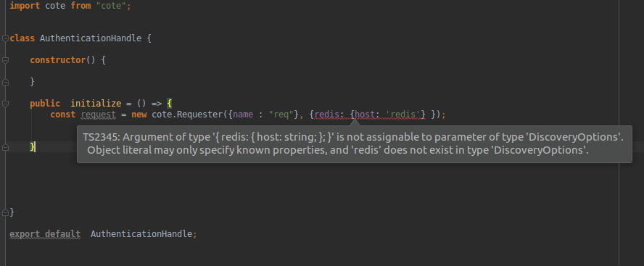Click the 'public' access modifier keyword
The height and width of the screenshot is (266, 644).
pyautogui.click(x=45, y=104)
